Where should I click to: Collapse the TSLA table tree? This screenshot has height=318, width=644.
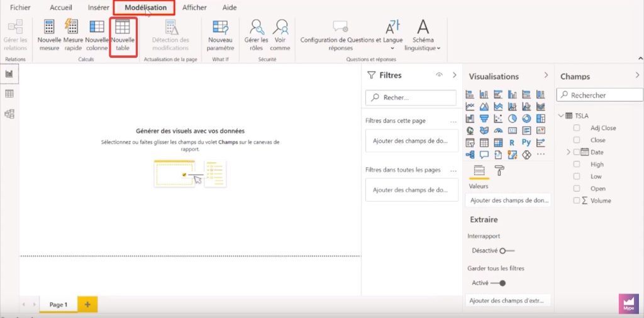561,116
